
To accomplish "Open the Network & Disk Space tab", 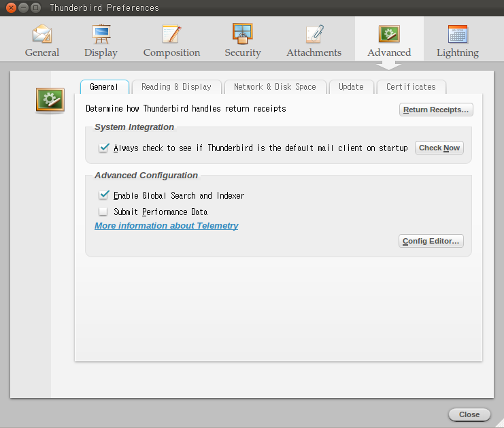I will click(275, 87).
